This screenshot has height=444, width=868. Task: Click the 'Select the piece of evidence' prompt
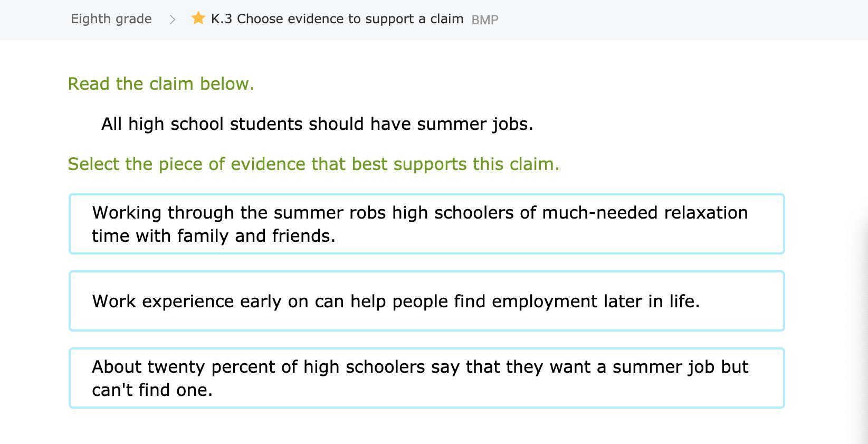tap(313, 164)
